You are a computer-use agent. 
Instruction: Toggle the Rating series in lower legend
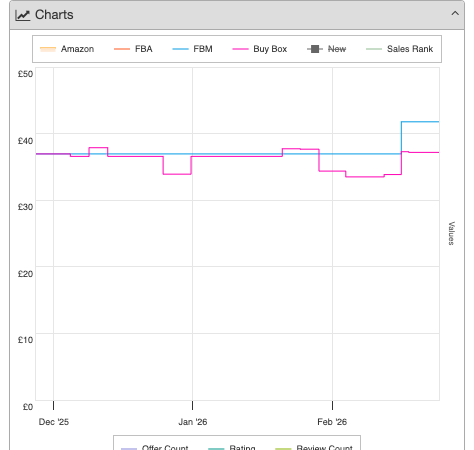pos(232,447)
